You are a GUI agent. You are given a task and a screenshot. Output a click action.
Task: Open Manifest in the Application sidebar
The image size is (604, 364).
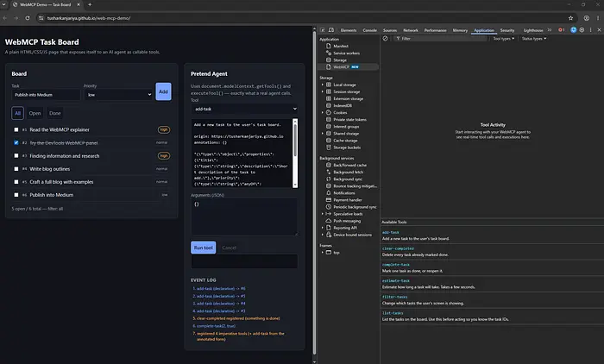341,46
